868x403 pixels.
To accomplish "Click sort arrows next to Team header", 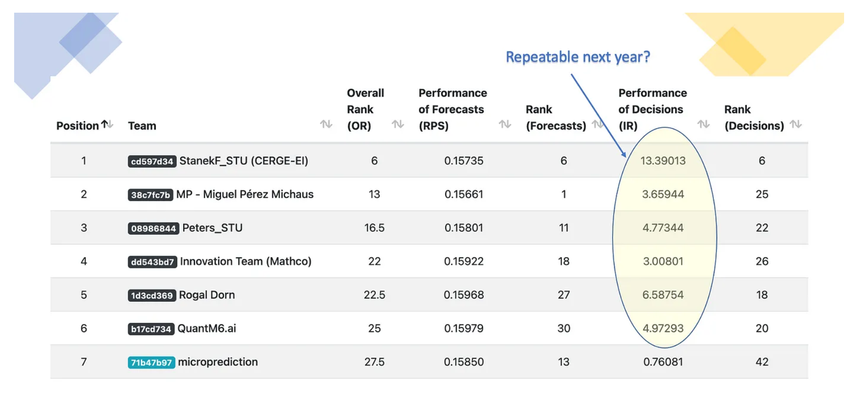I will point(326,124).
